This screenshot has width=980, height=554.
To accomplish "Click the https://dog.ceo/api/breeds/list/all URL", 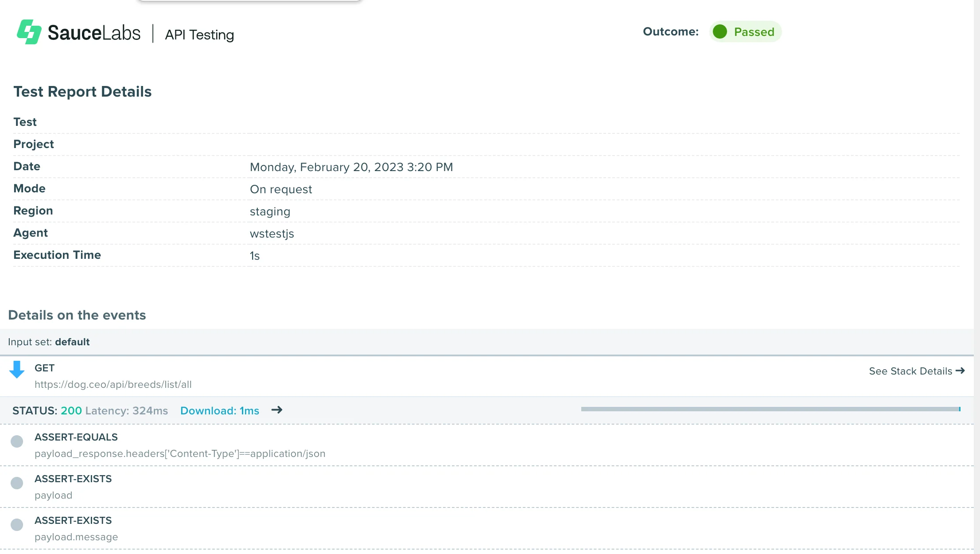I will [x=113, y=384].
